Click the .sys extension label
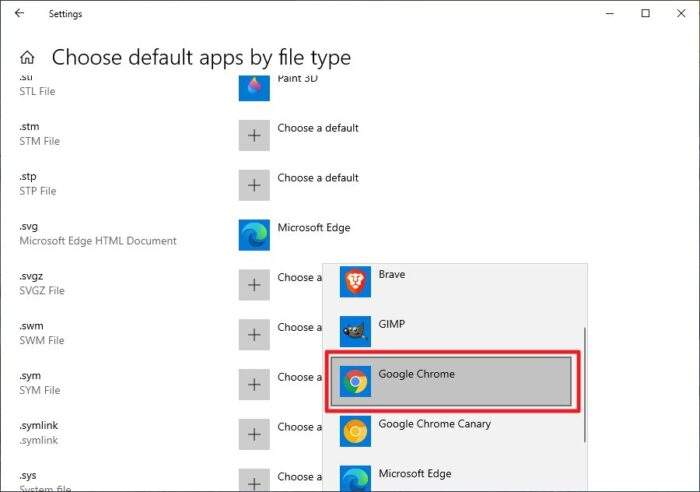700x492 pixels. [28, 476]
